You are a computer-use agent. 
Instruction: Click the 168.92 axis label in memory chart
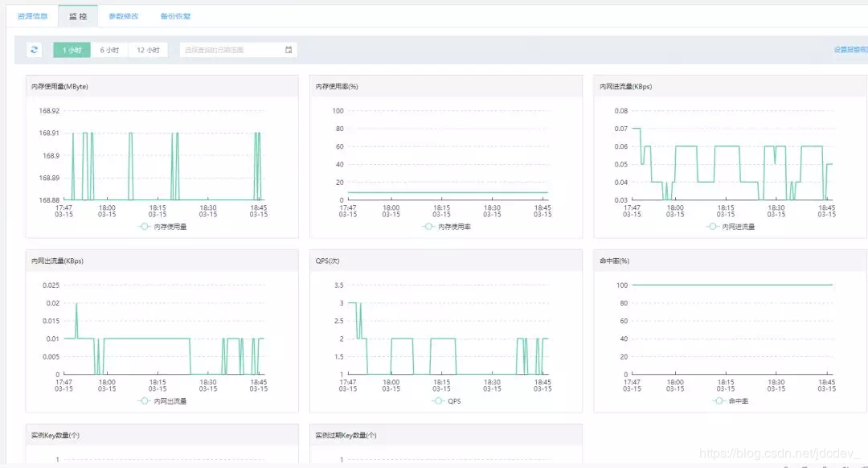(49, 111)
